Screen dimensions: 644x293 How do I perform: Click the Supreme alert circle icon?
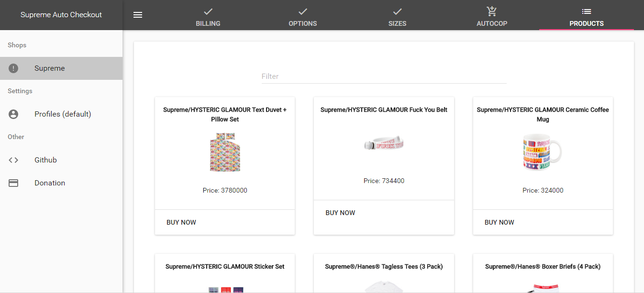coord(13,68)
